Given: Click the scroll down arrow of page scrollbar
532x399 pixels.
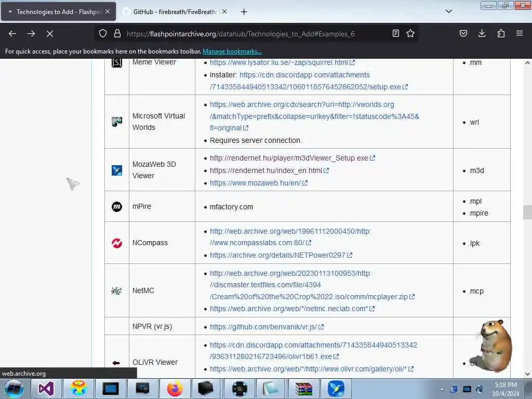Looking at the screenshot, I should click(x=527, y=374).
